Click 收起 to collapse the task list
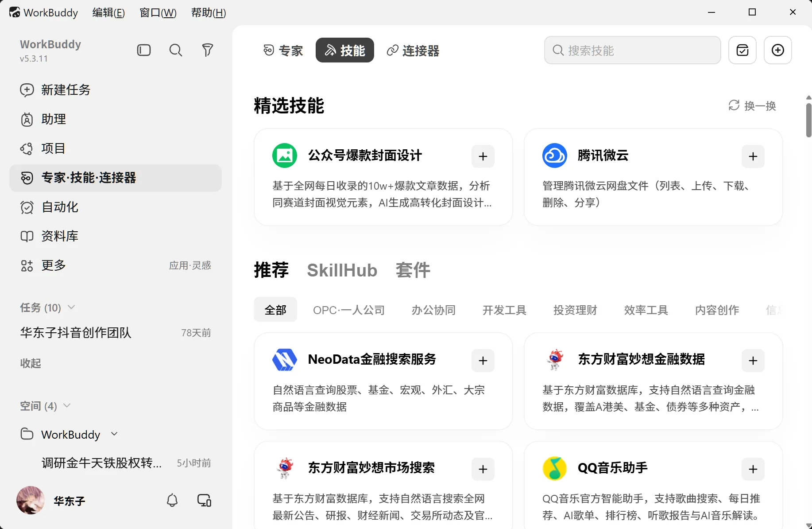Viewport: 812px width, 529px height. (31, 363)
